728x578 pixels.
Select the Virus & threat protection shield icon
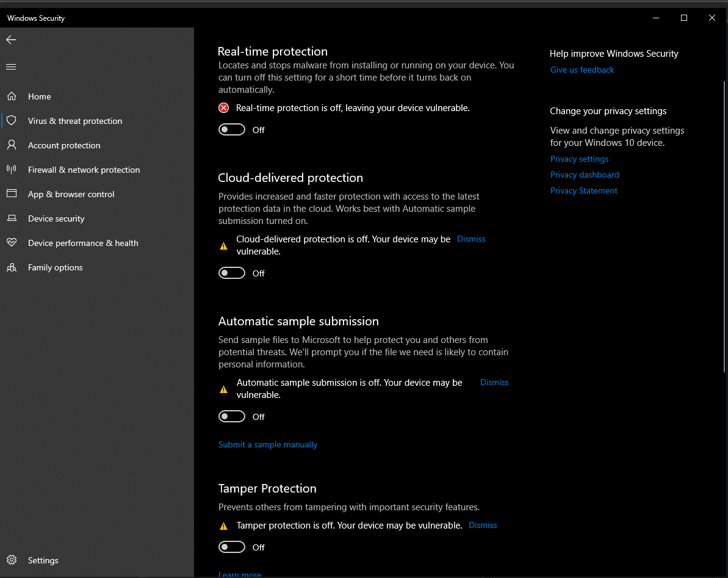(12, 121)
